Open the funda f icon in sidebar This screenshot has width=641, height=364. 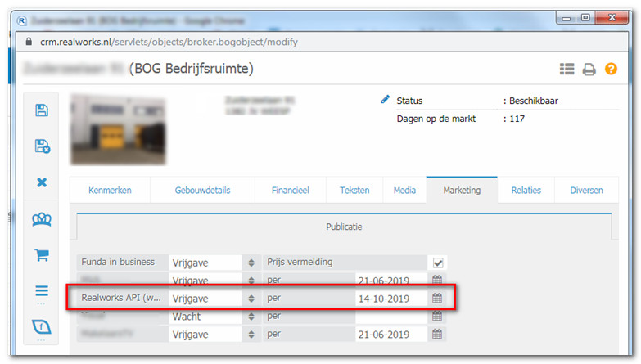click(42, 327)
